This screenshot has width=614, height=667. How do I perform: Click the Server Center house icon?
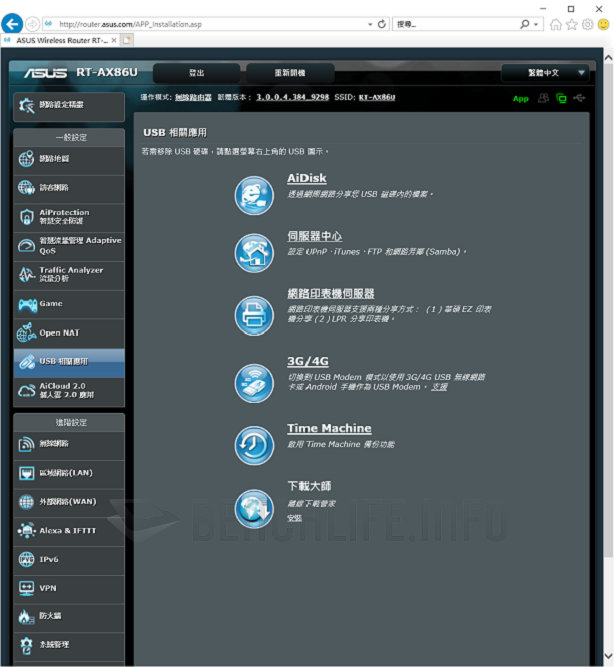click(254, 253)
